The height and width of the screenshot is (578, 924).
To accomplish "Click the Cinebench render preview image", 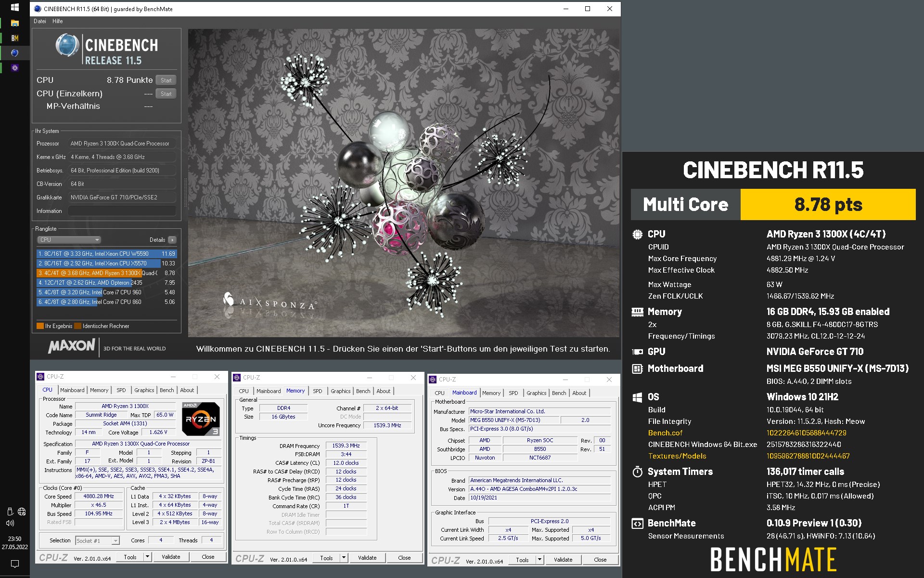I will 403,183.
